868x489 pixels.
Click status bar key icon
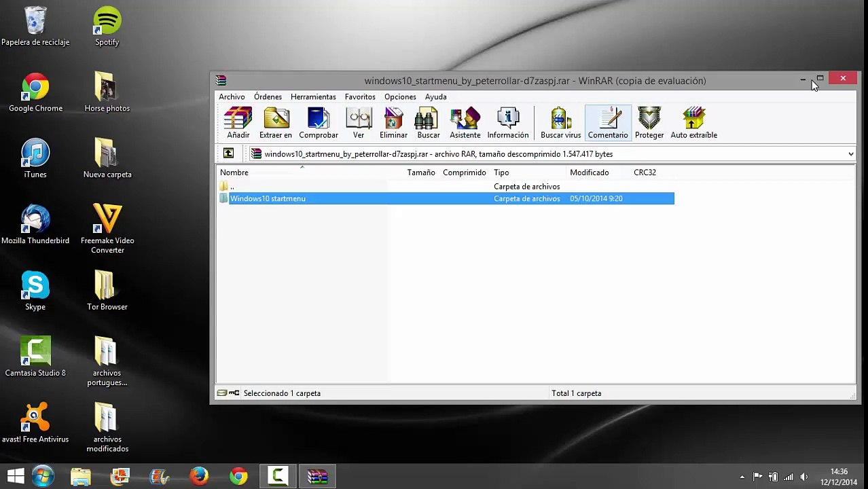pyautogui.click(x=234, y=393)
